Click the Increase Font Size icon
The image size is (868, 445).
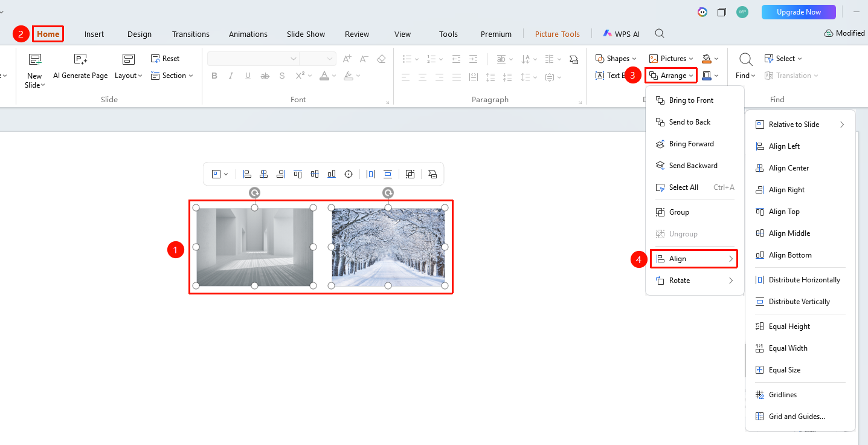347,59
